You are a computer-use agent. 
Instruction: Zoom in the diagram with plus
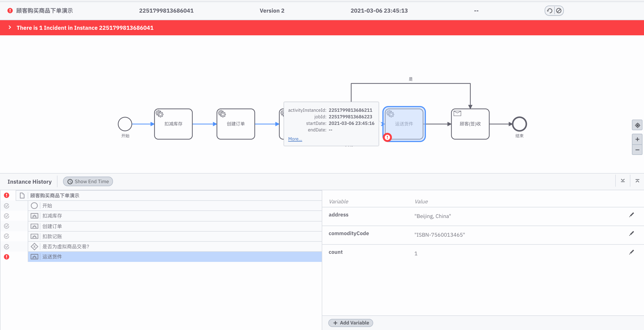637,139
